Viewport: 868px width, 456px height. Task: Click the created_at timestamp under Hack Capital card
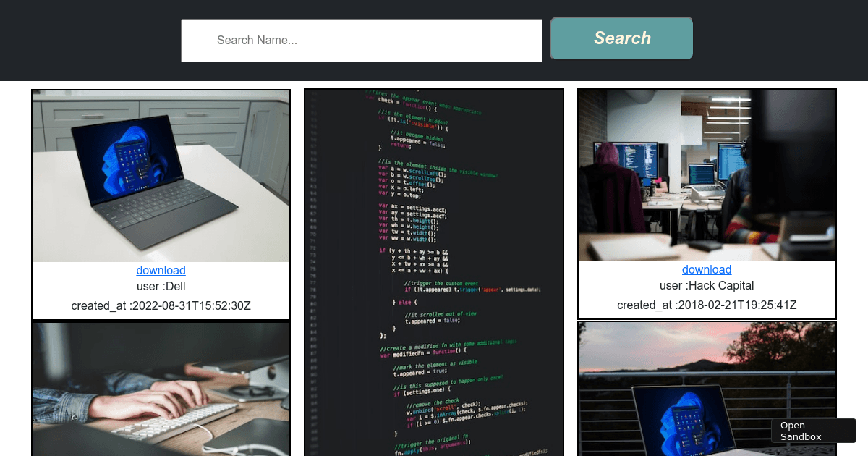[707, 305]
